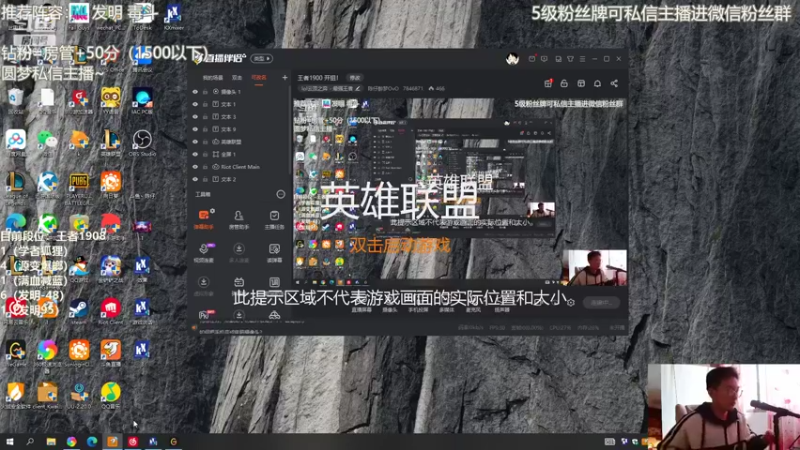Click the share icon above preview

pyautogui.click(x=614, y=83)
